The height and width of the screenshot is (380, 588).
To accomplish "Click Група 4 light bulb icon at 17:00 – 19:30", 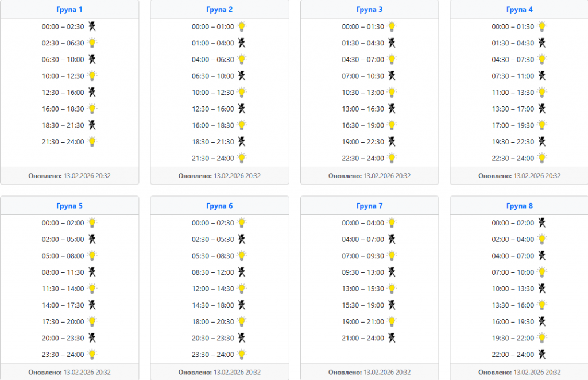I will (541, 125).
